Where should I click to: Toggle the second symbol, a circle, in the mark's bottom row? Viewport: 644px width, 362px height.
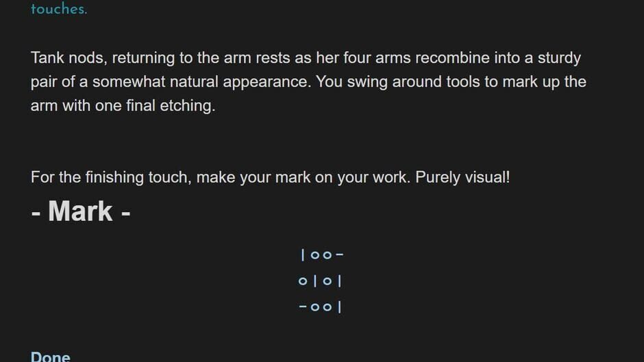coord(315,307)
